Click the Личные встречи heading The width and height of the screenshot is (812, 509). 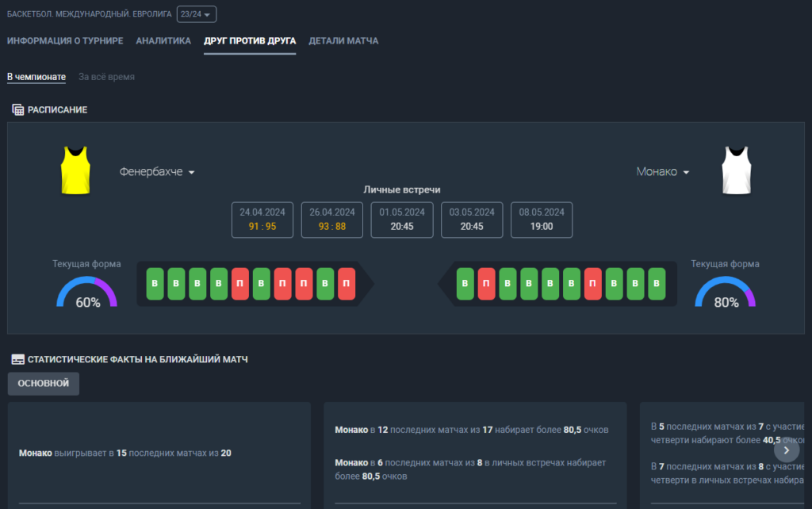point(402,189)
